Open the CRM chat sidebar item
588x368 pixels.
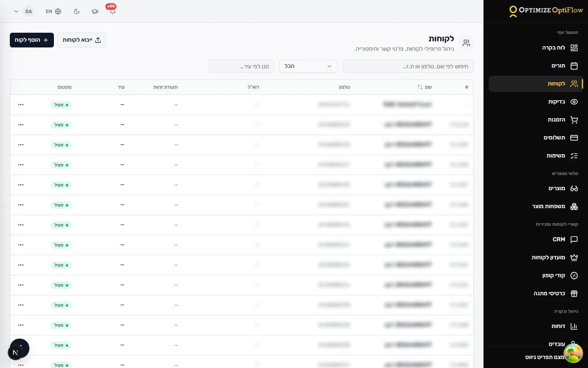pos(536,240)
